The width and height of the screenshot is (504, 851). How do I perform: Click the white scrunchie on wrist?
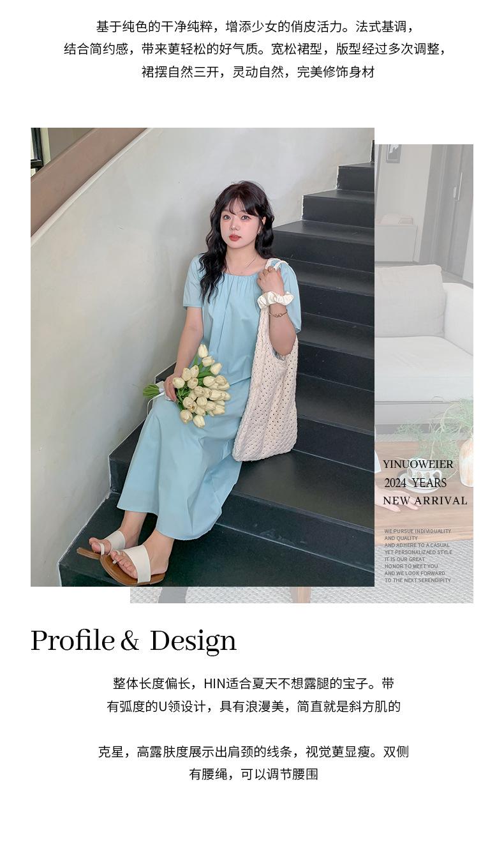click(x=275, y=299)
